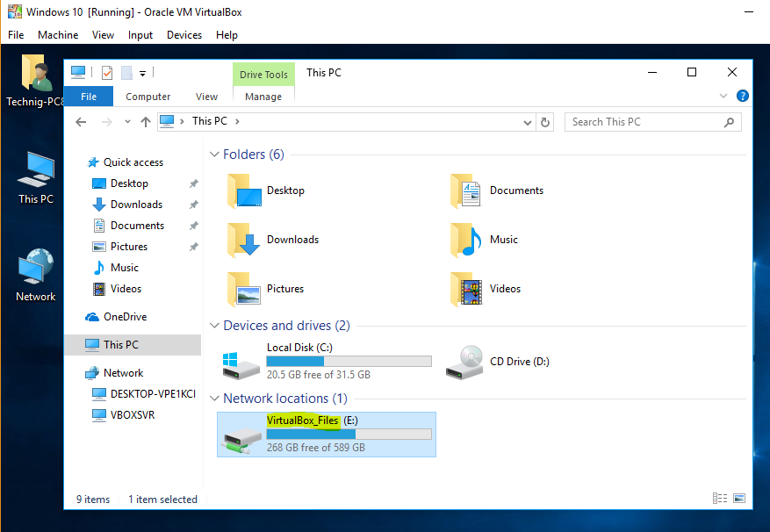
Task: Select VBOXSVR in the navigation pane
Action: (x=132, y=414)
